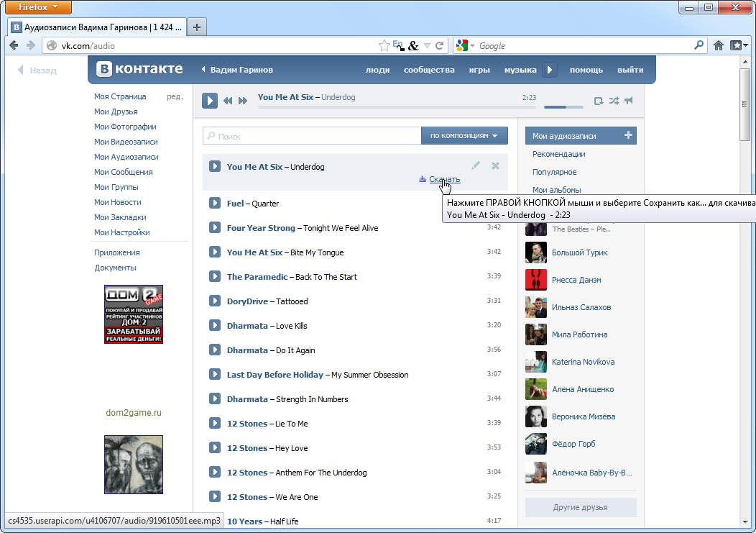Image resolution: width=756 pixels, height=533 pixels.
Task: Open the bookmarks menu button
Action: coord(738,45)
